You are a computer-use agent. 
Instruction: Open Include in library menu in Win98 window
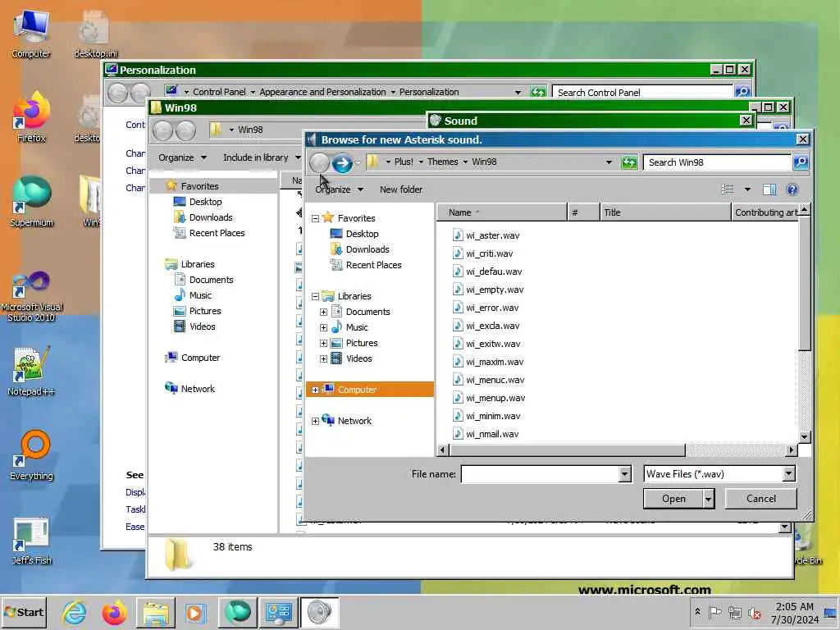[x=262, y=157]
